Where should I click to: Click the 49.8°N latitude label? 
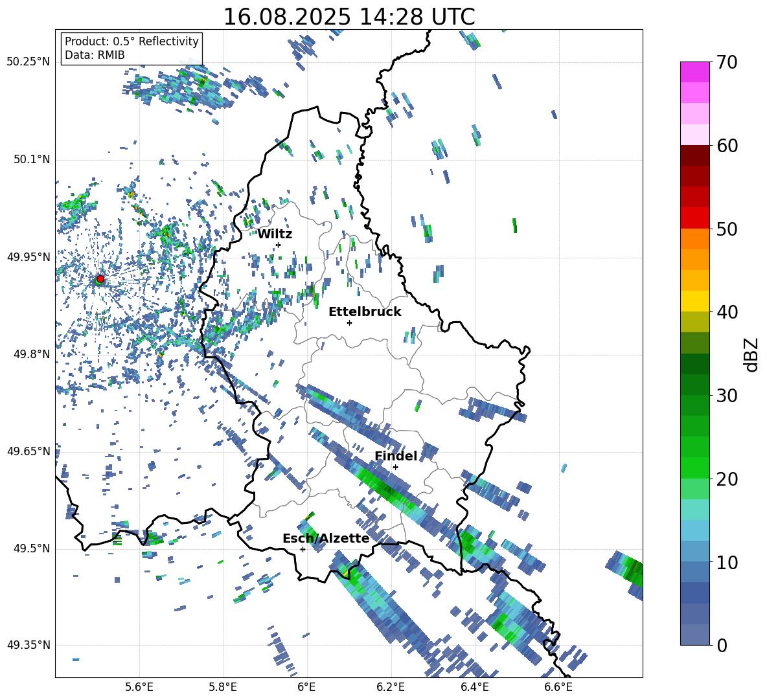[31, 354]
